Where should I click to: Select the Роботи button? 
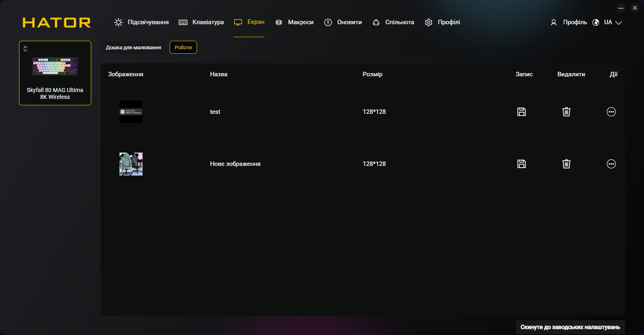pos(183,48)
